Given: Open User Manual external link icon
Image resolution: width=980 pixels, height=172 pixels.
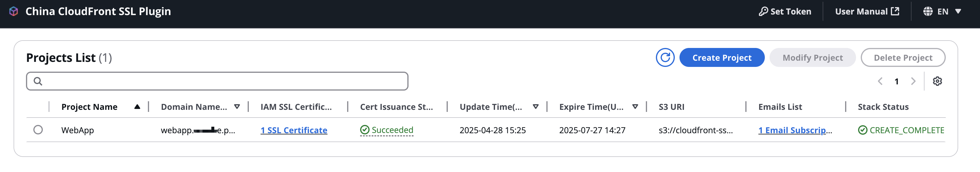Looking at the screenshot, I should (x=895, y=12).
